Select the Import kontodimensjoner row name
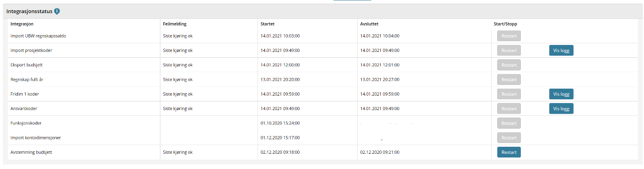644x169 pixels. pos(36,138)
